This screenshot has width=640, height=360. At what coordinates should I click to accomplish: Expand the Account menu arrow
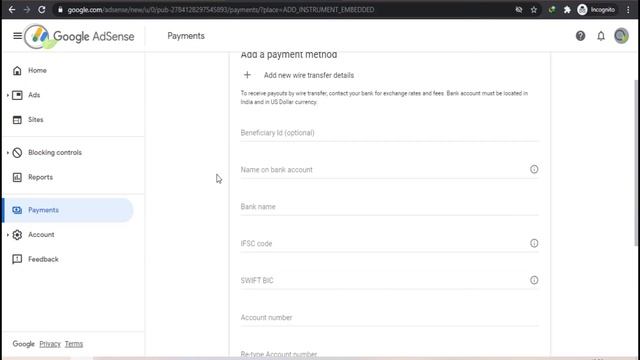(8, 235)
